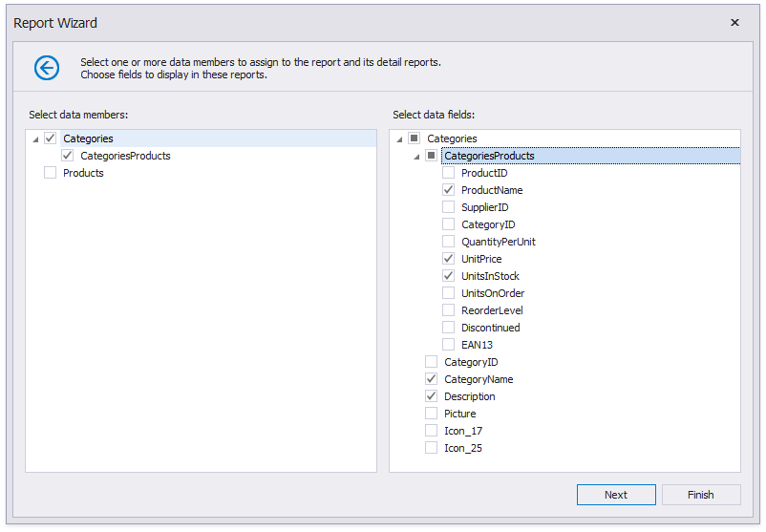Click the Finish button
The width and height of the screenshot is (766, 532).
(700, 495)
